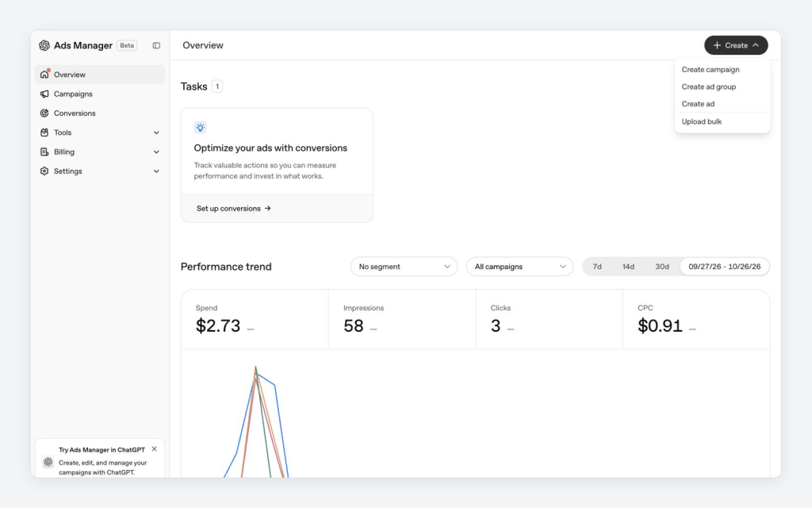This screenshot has height=508, width=812.
Task: Expand the Tools section chevron
Action: 156,133
